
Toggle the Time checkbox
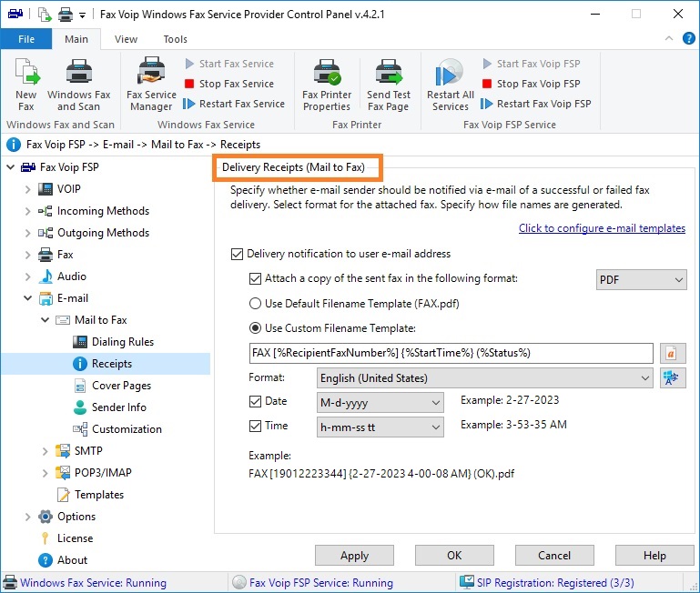255,426
